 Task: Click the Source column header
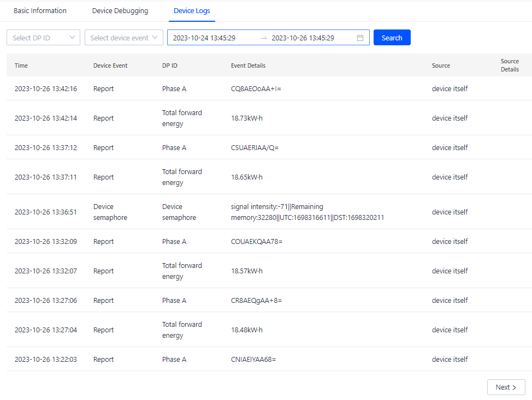tap(441, 65)
